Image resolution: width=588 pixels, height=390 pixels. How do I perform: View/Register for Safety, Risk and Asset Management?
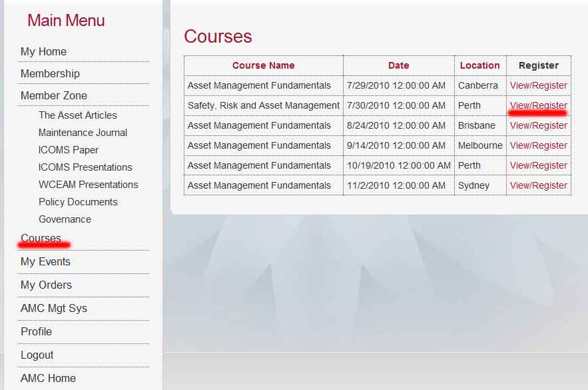538,105
